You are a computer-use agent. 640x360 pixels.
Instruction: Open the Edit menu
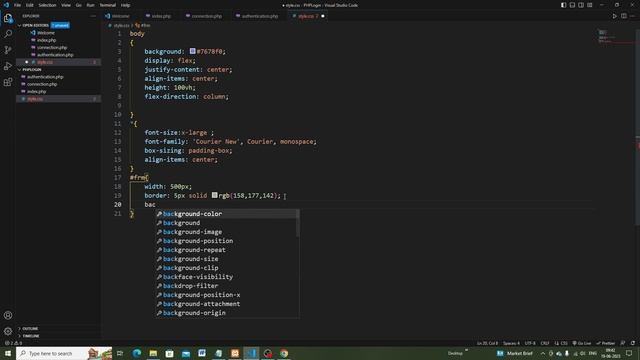29,5
